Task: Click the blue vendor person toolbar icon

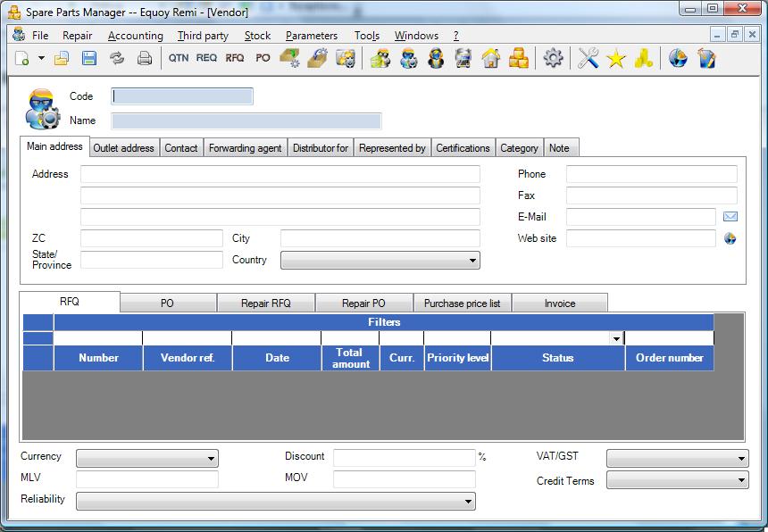Action: pyautogui.click(x=408, y=58)
